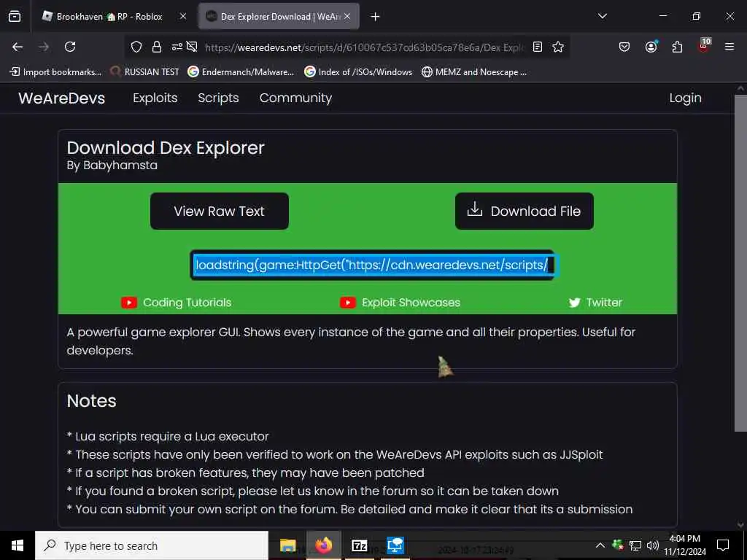Open a new browser tab
The width and height of the screenshot is (747, 560).
[376, 17]
